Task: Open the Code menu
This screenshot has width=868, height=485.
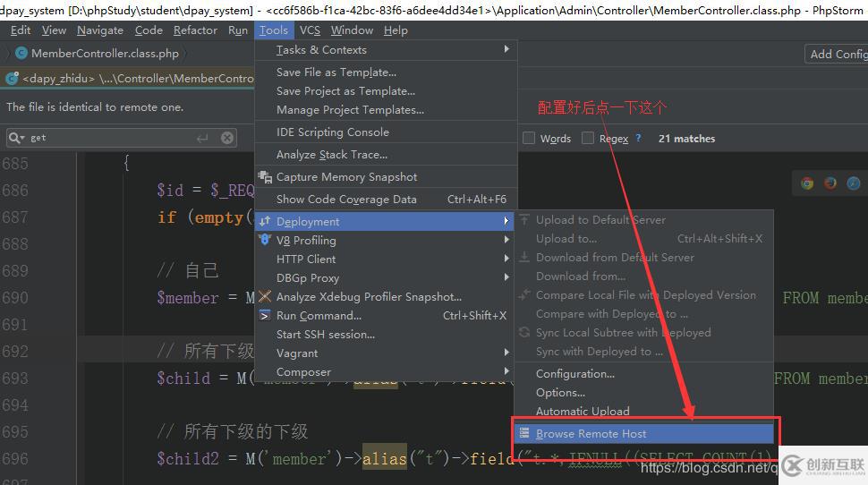Action: pos(149,30)
